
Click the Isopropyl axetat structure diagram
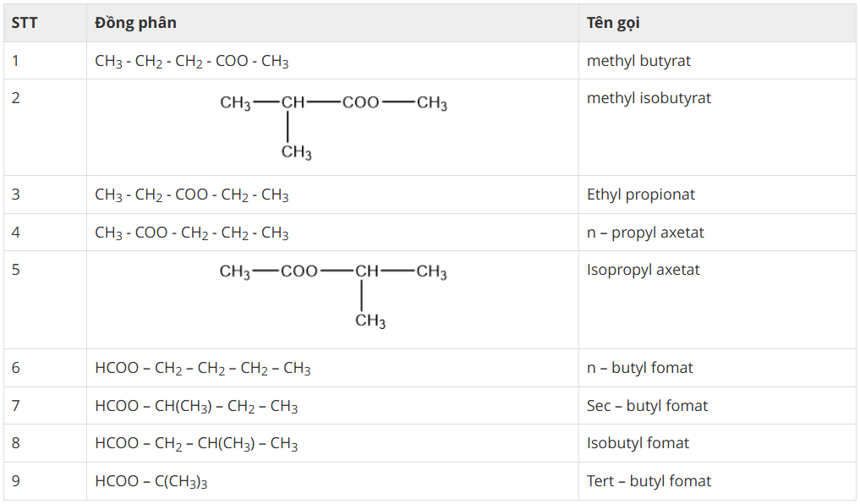(333, 295)
